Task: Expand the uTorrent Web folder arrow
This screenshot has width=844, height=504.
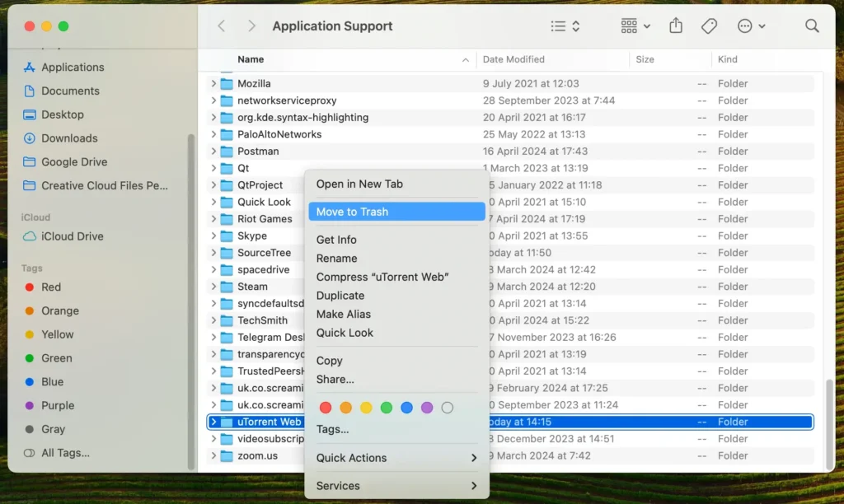Action: (x=213, y=422)
